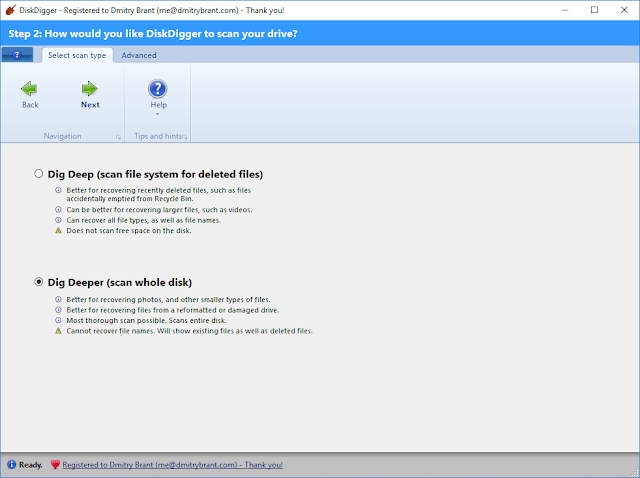This screenshot has width=640, height=478.
Task: Click the green Next arrow icon
Action: tap(89, 88)
